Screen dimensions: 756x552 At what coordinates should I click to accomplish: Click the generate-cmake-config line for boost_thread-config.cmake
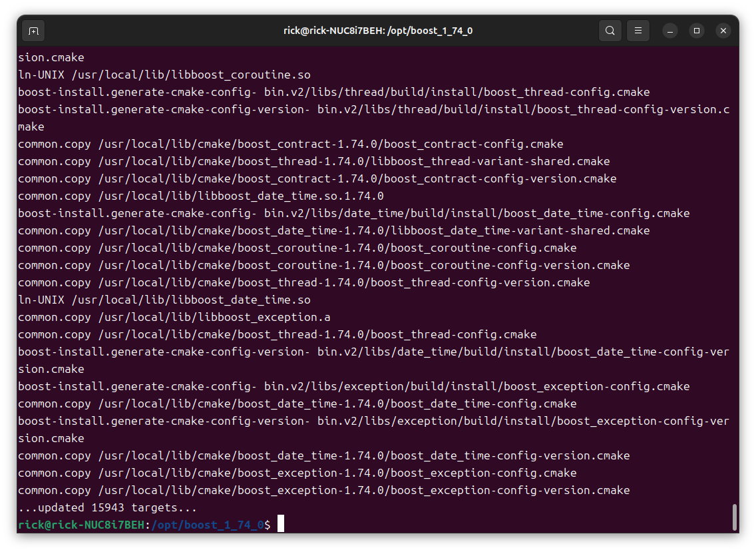coord(334,92)
